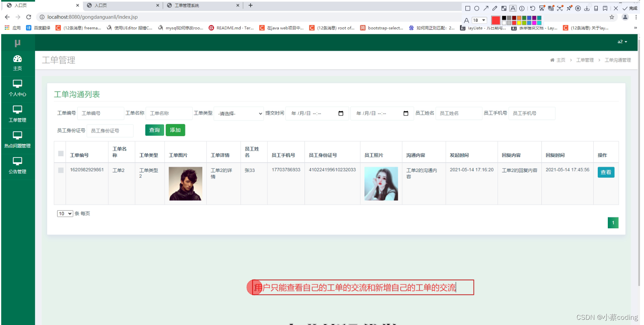Image resolution: width=644 pixels, height=325 pixels.
Task: Go to page 1 in pagination
Action: click(x=613, y=223)
